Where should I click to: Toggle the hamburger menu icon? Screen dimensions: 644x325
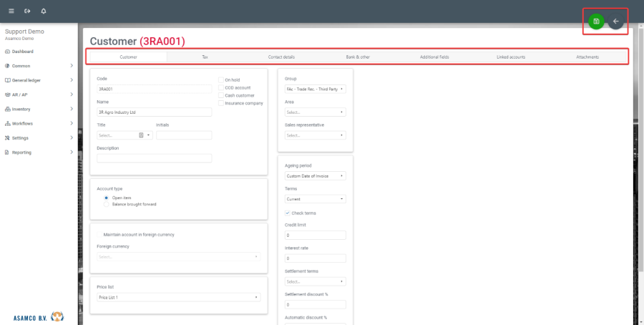click(11, 11)
